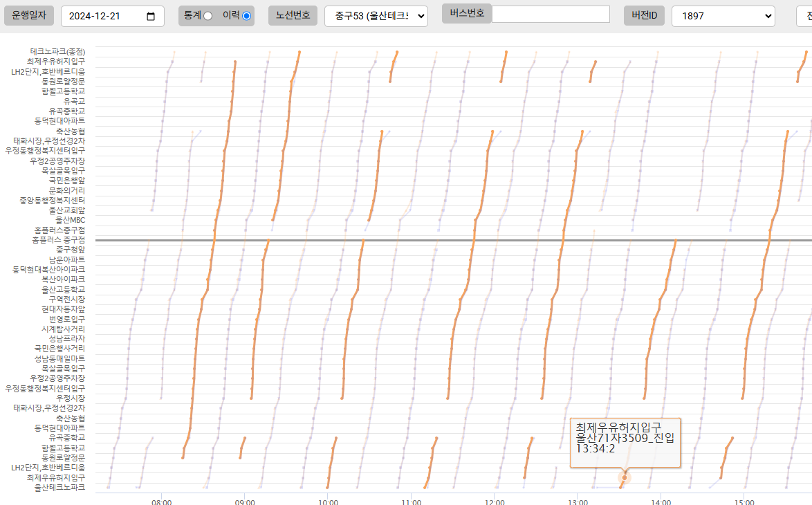
Task: Click the date input showing 2024-12-21
Action: coord(104,17)
